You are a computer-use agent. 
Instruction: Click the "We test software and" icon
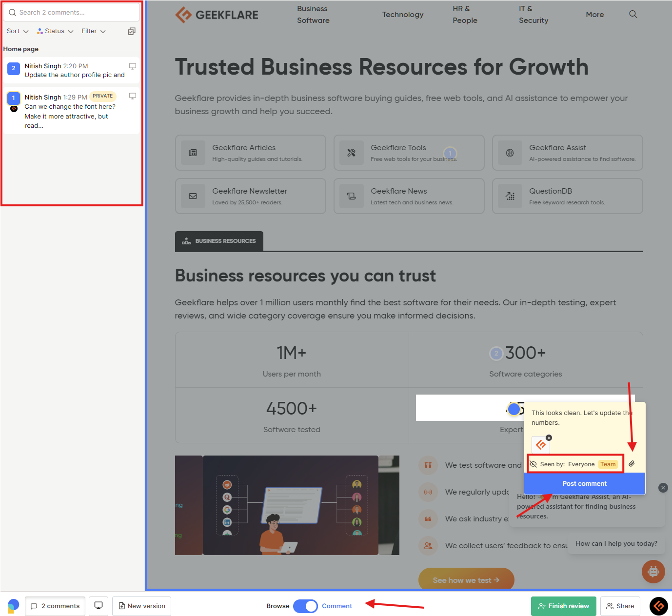point(428,465)
